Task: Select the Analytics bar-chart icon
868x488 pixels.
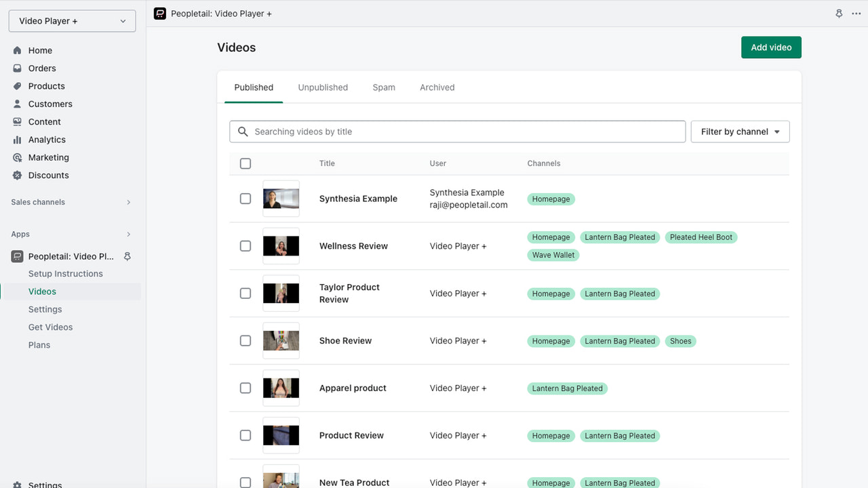Action: pyautogui.click(x=17, y=140)
